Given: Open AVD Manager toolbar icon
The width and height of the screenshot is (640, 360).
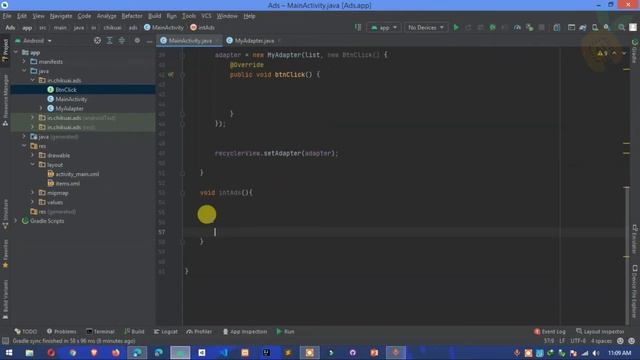Looking at the screenshot, I should (x=595, y=27).
